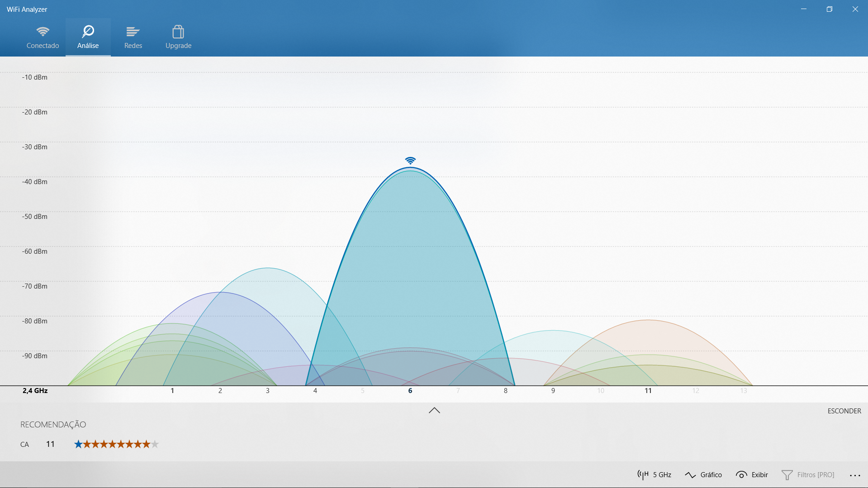Click the RECOMENDAÇÃO heading

(x=53, y=425)
